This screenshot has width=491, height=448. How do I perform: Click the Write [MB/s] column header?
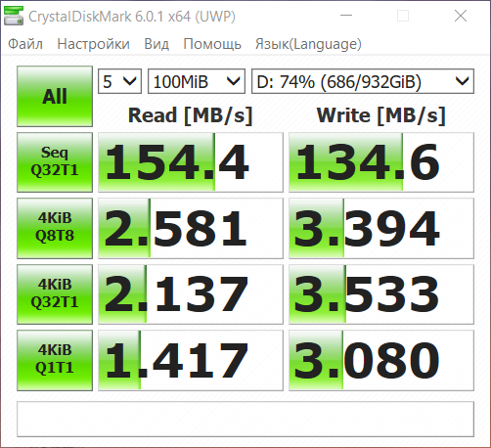tap(381, 115)
